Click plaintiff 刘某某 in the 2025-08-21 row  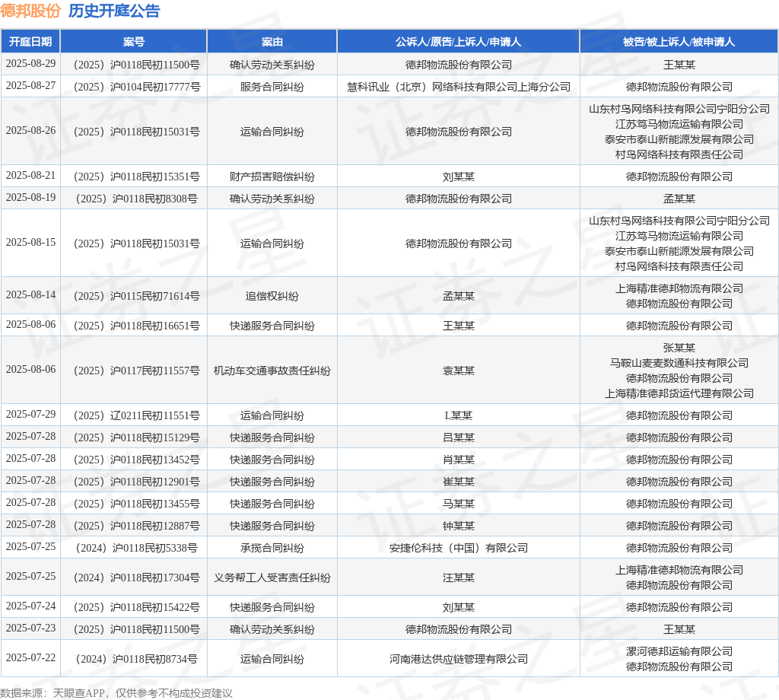point(459,177)
